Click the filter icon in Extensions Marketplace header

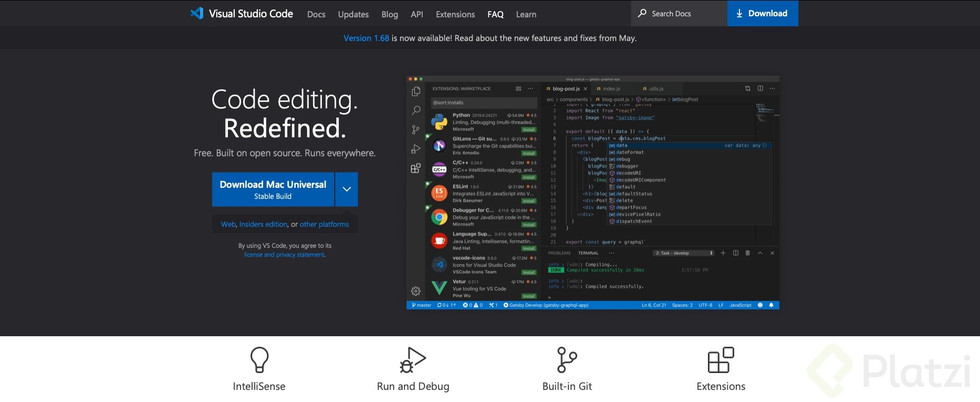[x=518, y=88]
